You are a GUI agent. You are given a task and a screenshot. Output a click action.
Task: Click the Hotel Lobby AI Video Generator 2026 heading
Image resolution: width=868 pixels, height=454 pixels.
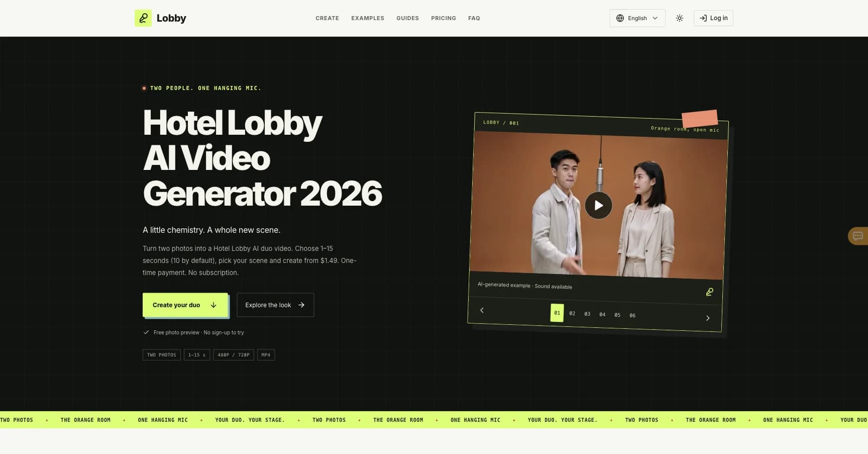point(262,158)
